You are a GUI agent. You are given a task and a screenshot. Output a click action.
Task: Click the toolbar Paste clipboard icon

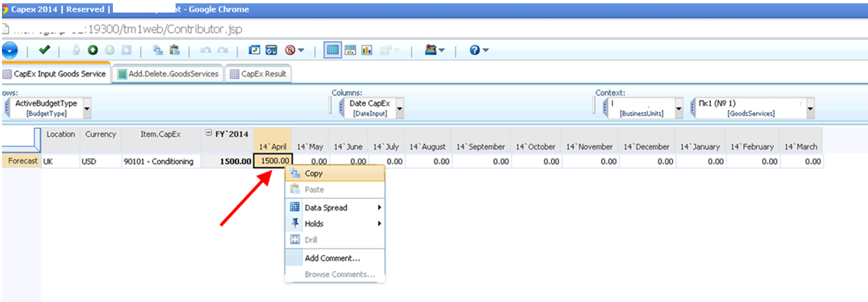point(175,50)
